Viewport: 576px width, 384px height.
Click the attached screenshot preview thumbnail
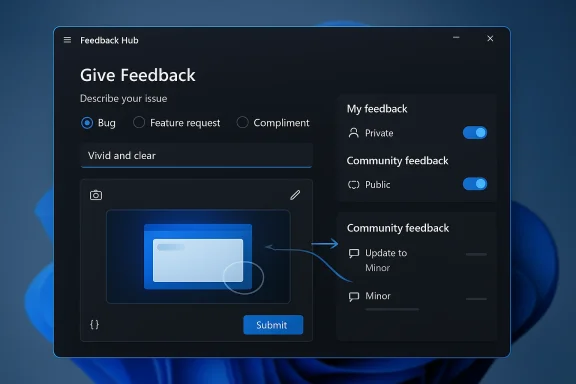coord(198,256)
